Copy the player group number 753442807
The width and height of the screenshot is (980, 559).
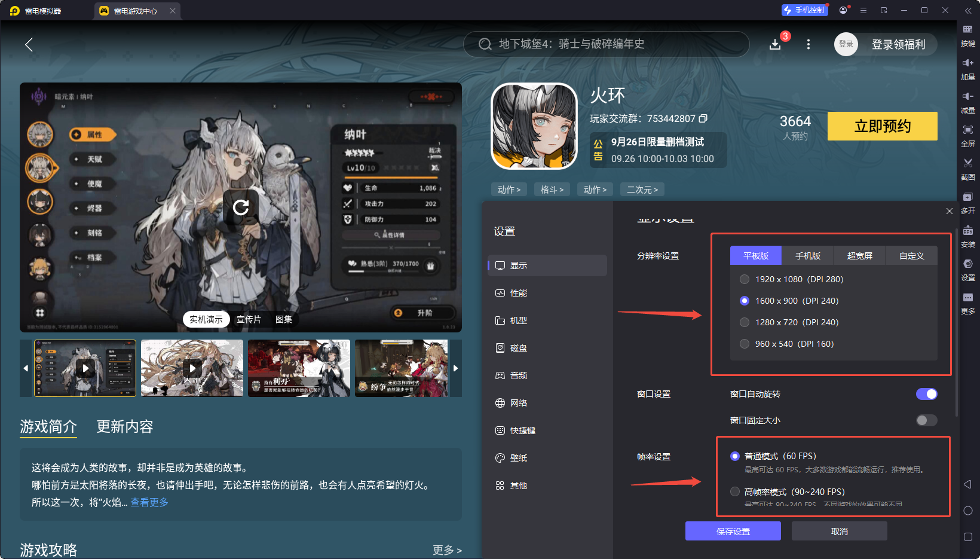(703, 118)
